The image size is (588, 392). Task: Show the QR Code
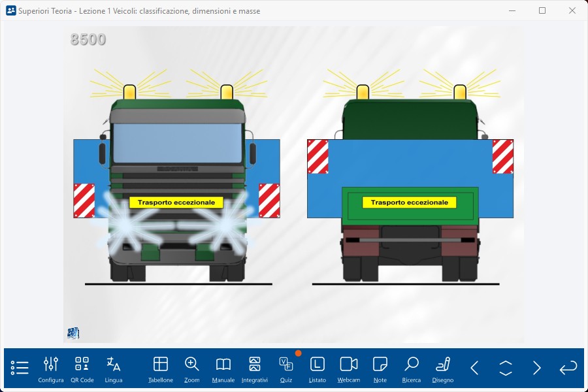(x=82, y=369)
